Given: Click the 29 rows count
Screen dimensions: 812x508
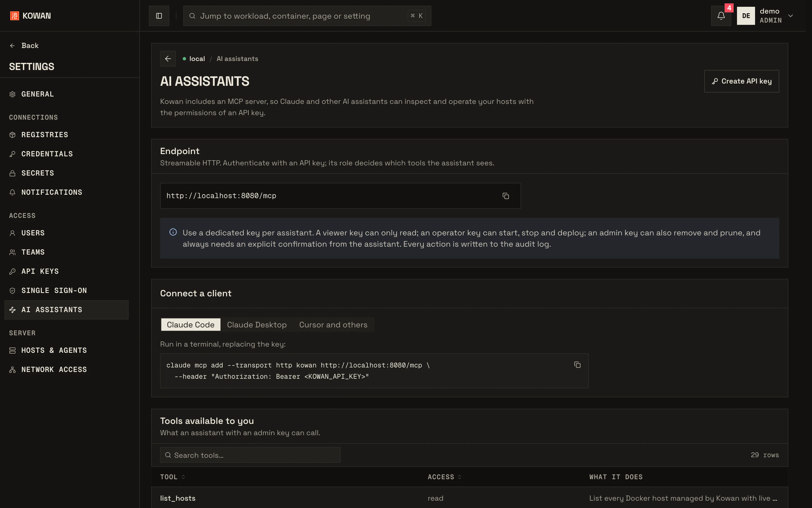Looking at the screenshot, I should point(765,455).
